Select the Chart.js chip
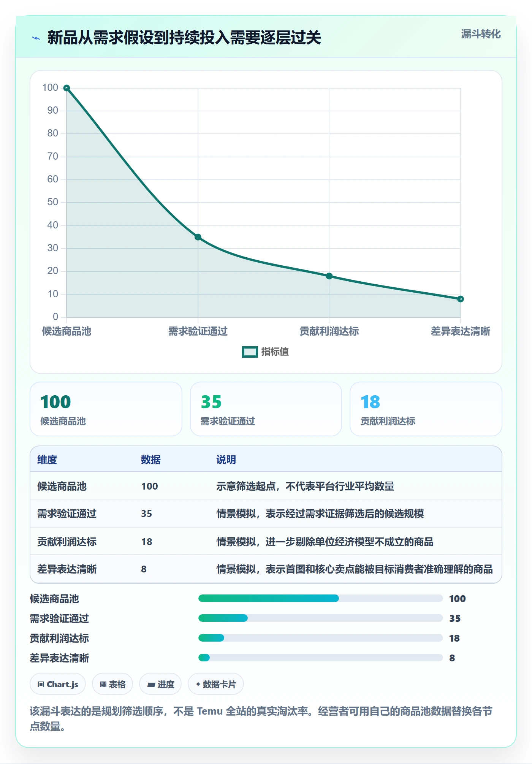532x764 pixels. pyautogui.click(x=58, y=684)
